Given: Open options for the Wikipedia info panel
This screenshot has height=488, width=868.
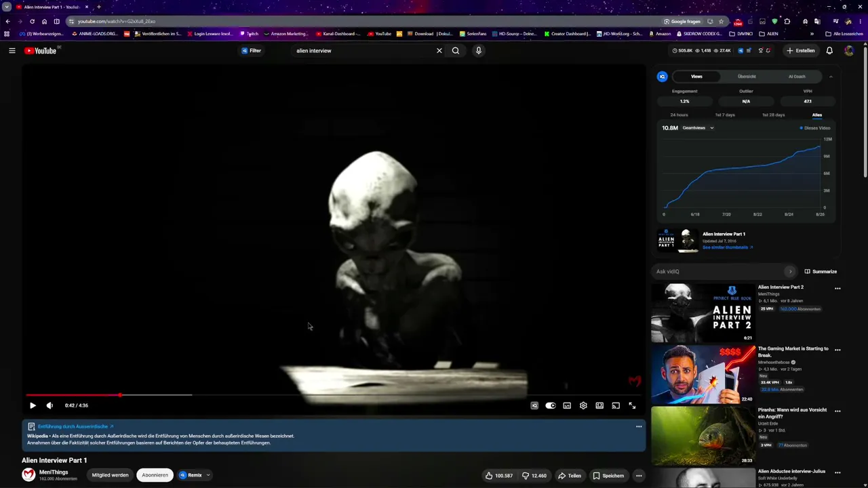Looking at the screenshot, I should click(x=639, y=426).
